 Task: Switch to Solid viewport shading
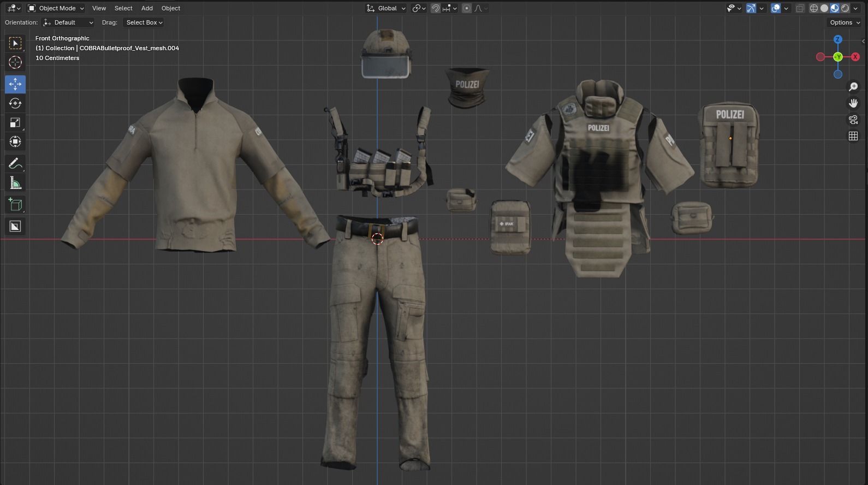click(824, 8)
